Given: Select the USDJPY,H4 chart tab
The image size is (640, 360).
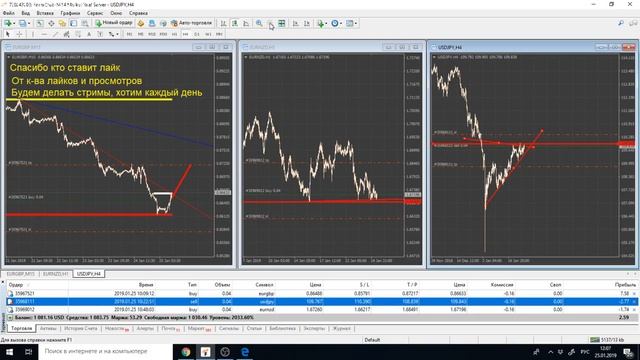Looking at the screenshot, I should tap(89, 274).
